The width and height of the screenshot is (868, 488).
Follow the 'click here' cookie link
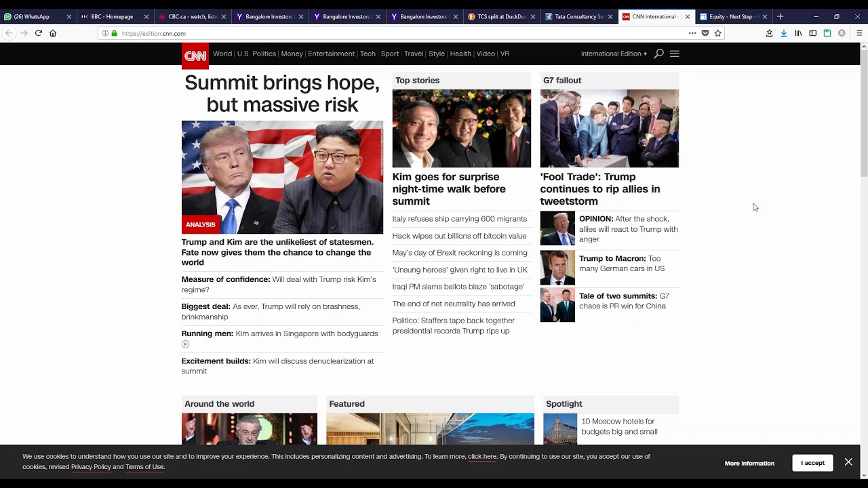482,457
